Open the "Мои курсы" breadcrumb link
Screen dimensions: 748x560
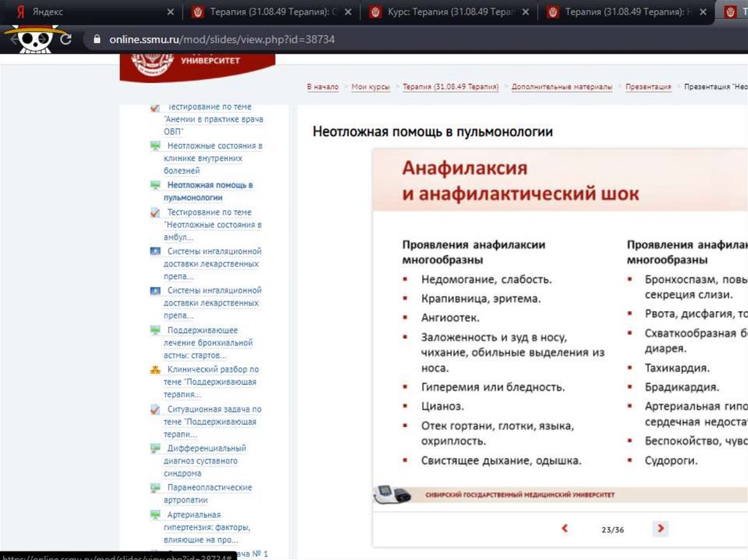click(370, 87)
